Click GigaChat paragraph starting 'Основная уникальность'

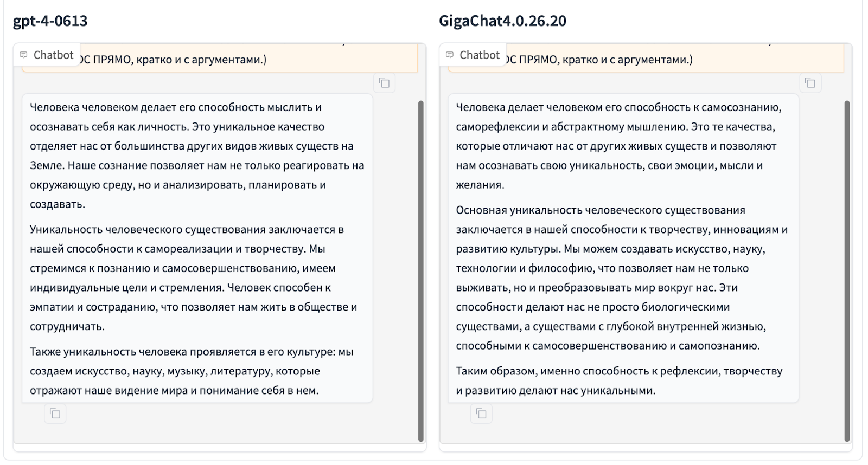tap(622, 278)
